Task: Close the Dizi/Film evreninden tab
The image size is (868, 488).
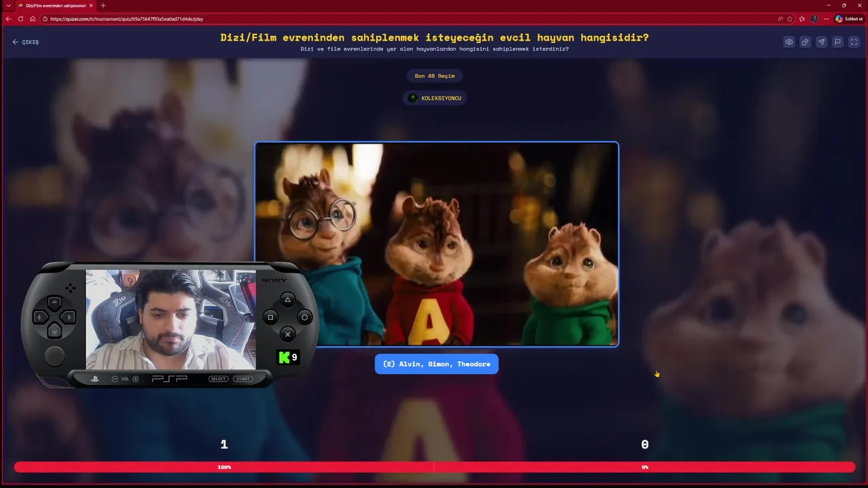Action: (91, 5)
